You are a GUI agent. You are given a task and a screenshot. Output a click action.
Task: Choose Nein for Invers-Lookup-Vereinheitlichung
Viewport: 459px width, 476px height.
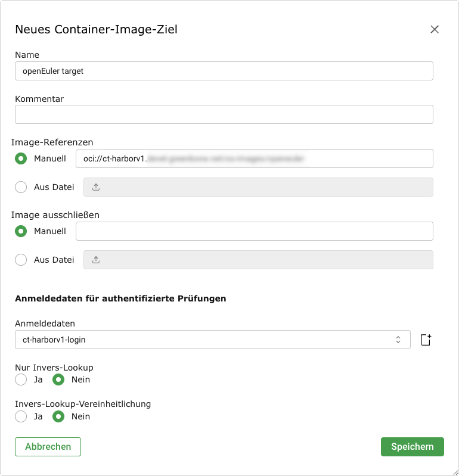click(58, 416)
